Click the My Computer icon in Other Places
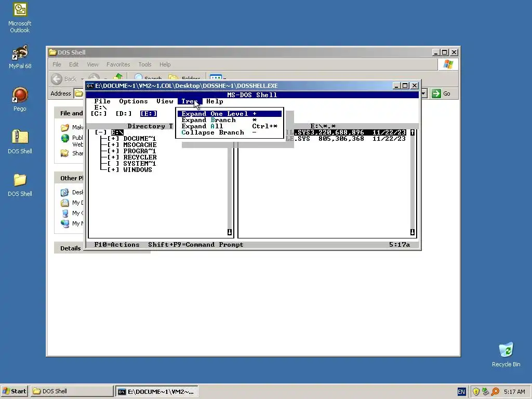532x399 pixels. pyautogui.click(x=65, y=213)
